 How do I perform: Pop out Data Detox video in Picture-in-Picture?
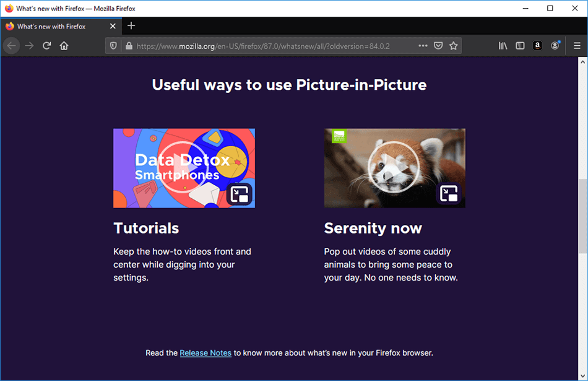click(x=240, y=194)
